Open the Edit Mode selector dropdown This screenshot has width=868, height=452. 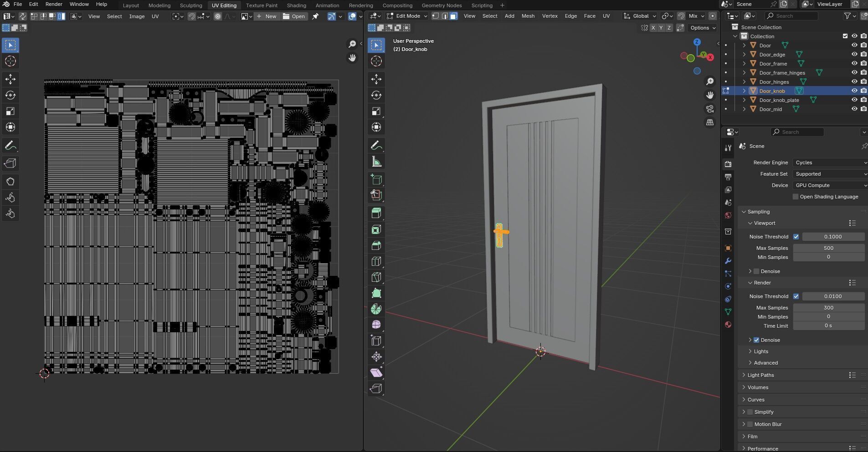[x=407, y=16]
